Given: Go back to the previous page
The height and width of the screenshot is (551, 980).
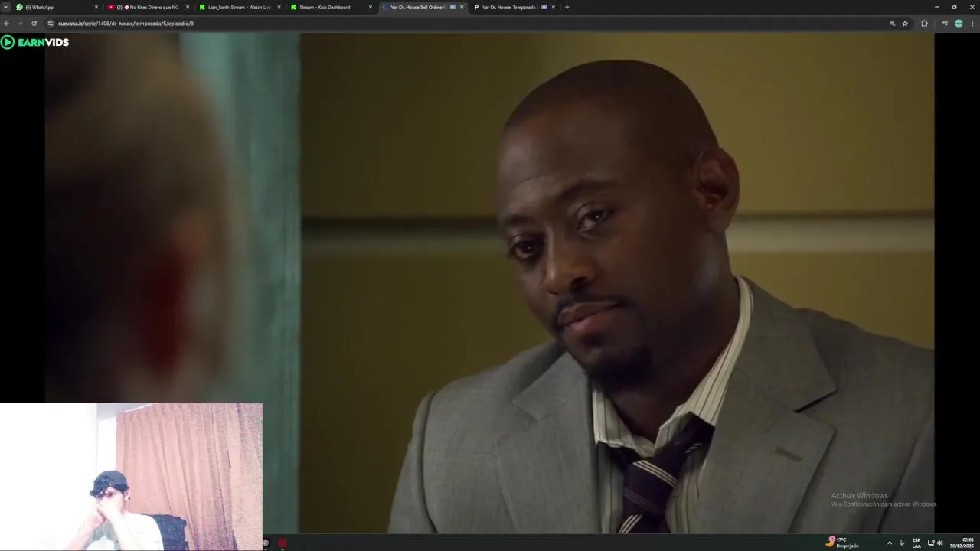Looking at the screenshot, I should 6,24.
